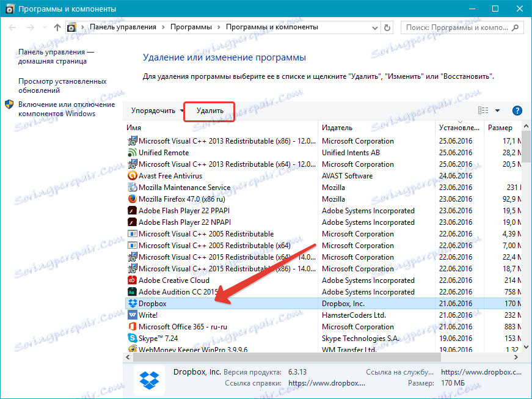532x399 pixels.
Task: Select Visual C++ 2005 Redistributable (x64) icon
Action: 132,245
